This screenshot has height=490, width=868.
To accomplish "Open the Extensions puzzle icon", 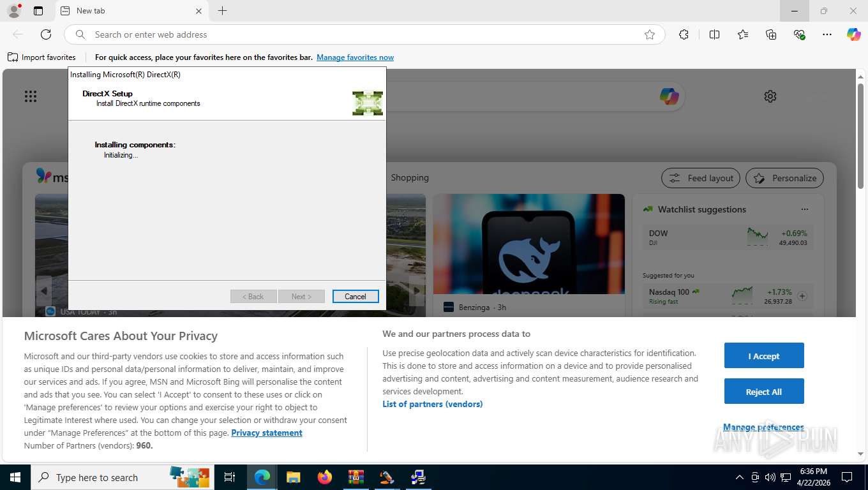I will (x=684, y=34).
